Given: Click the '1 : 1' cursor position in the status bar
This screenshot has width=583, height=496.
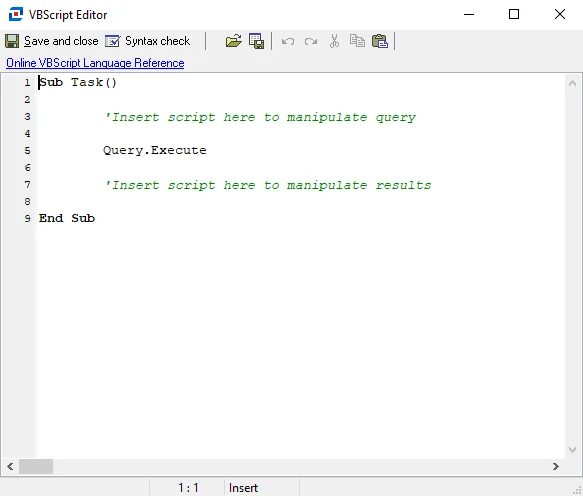Looking at the screenshot, I should click(x=188, y=487).
